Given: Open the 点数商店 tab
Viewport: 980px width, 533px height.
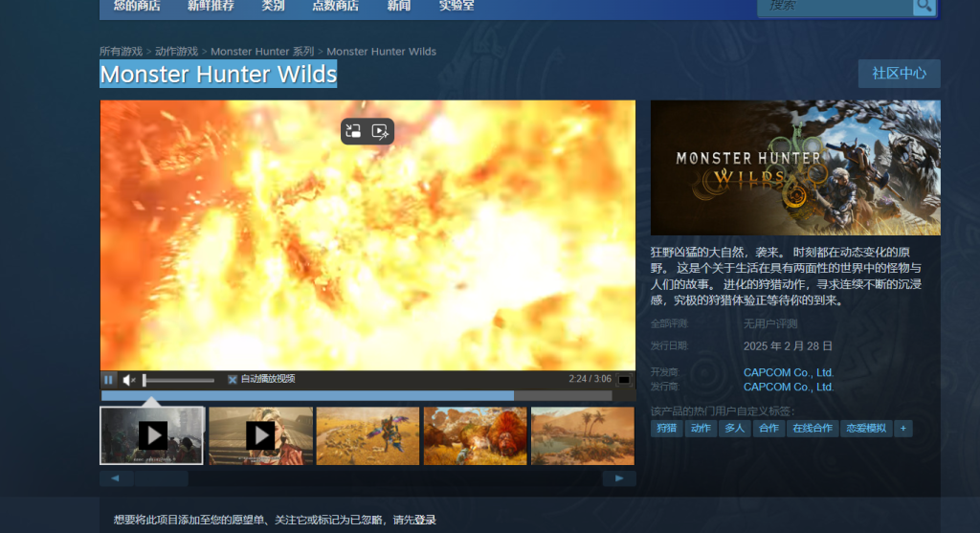Looking at the screenshot, I should click(x=336, y=7).
